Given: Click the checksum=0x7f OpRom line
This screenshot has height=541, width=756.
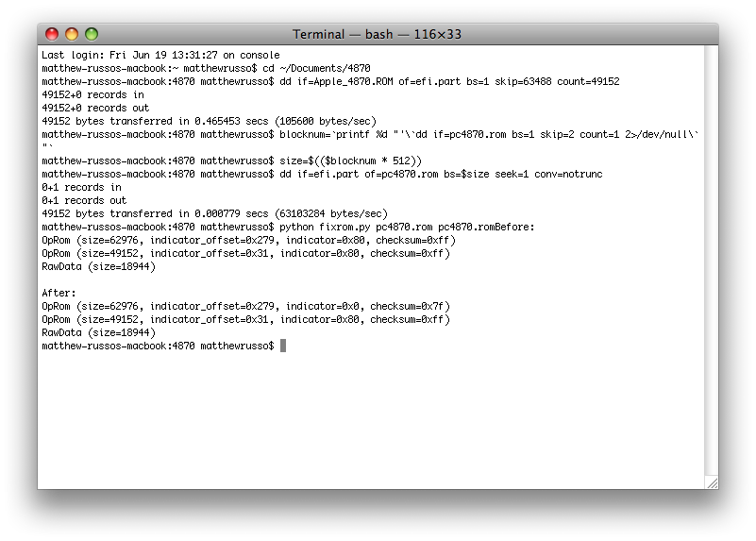Looking at the screenshot, I should (245, 306).
